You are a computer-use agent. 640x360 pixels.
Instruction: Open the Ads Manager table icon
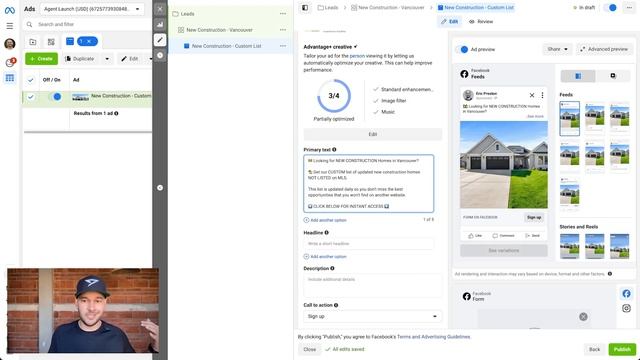pyautogui.click(x=9, y=78)
